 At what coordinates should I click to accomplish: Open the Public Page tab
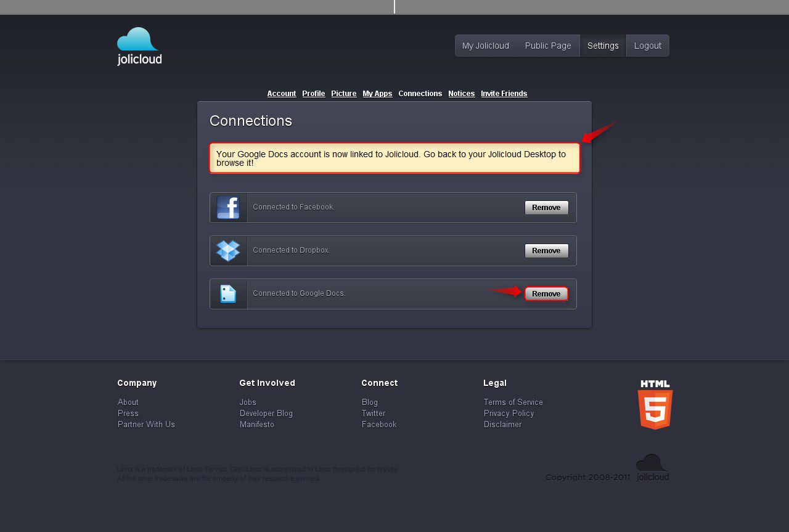click(548, 46)
